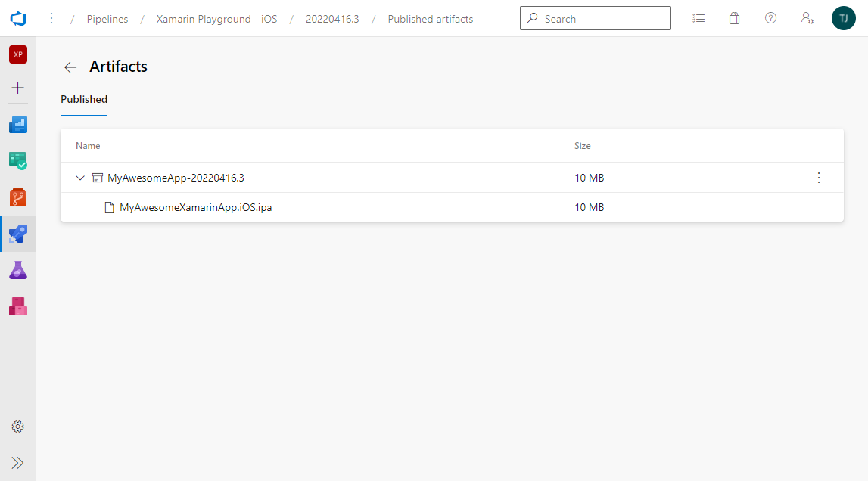Open the Marketplace shopping bag icon
The height and width of the screenshot is (481, 868).
pos(734,18)
